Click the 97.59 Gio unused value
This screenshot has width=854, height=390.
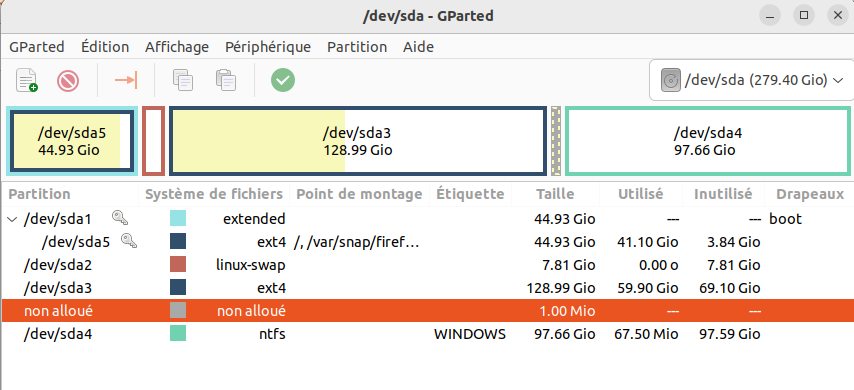(730, 334)
